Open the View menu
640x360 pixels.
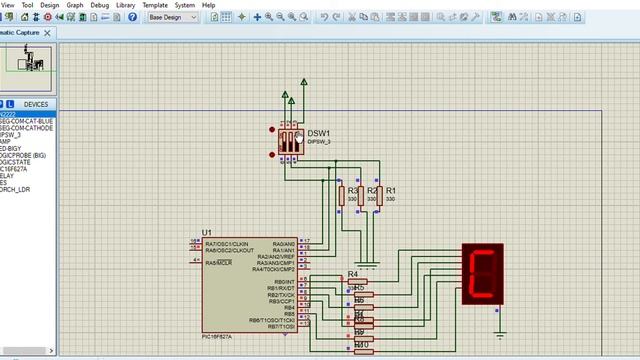[8, 5]
